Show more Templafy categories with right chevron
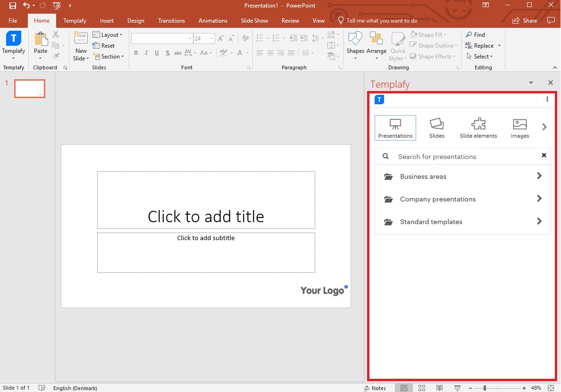 (x=544, y=127)
